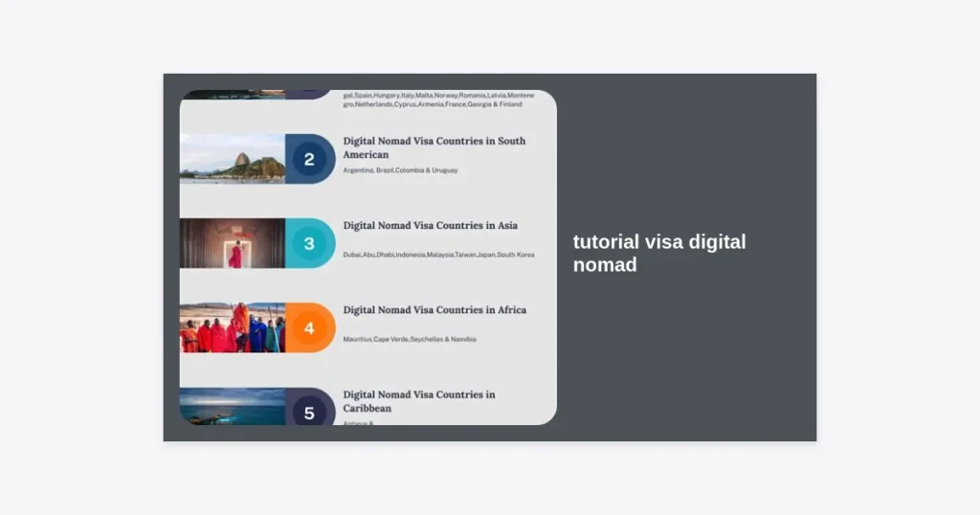Image resolution: width=980 pixels, height=515 pixels.
Task: Click the number 2 badge
Action: [x=310, y=159]
